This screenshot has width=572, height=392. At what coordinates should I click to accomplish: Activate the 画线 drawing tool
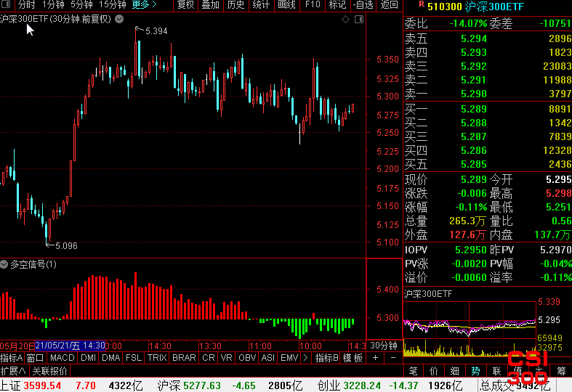(x=286, y=5)
